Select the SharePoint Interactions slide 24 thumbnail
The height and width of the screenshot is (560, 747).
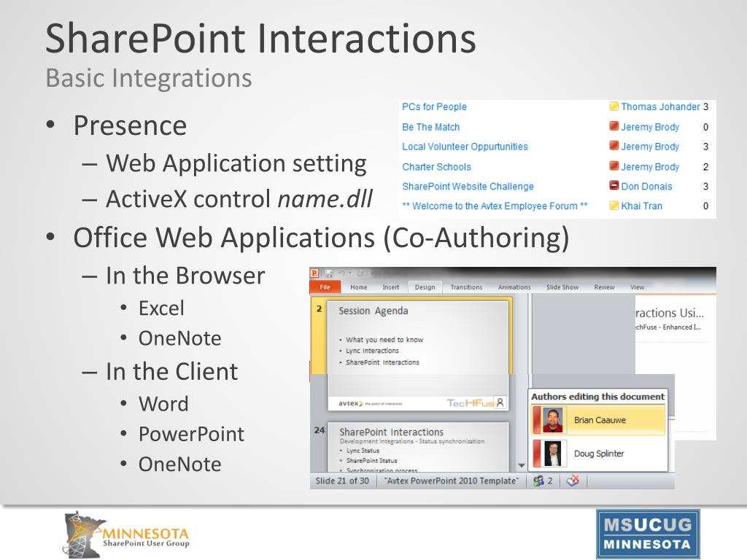point(418,447)
